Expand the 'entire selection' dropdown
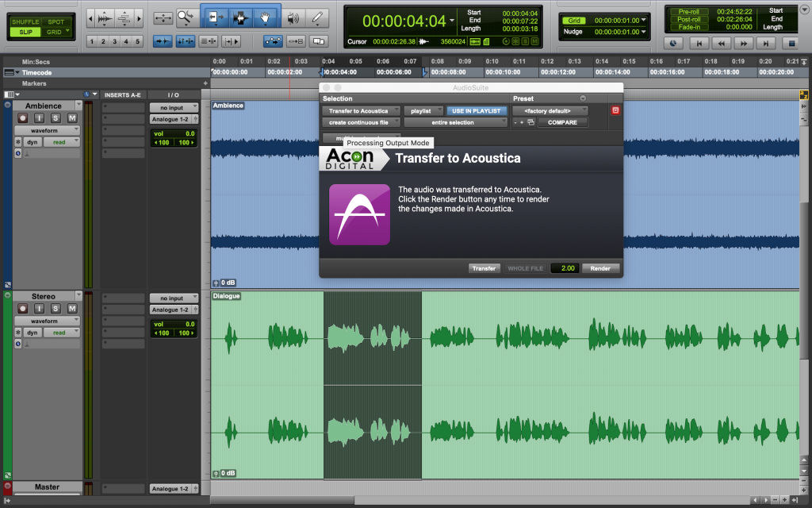The image size is (812, 508). tap(454, 123)
